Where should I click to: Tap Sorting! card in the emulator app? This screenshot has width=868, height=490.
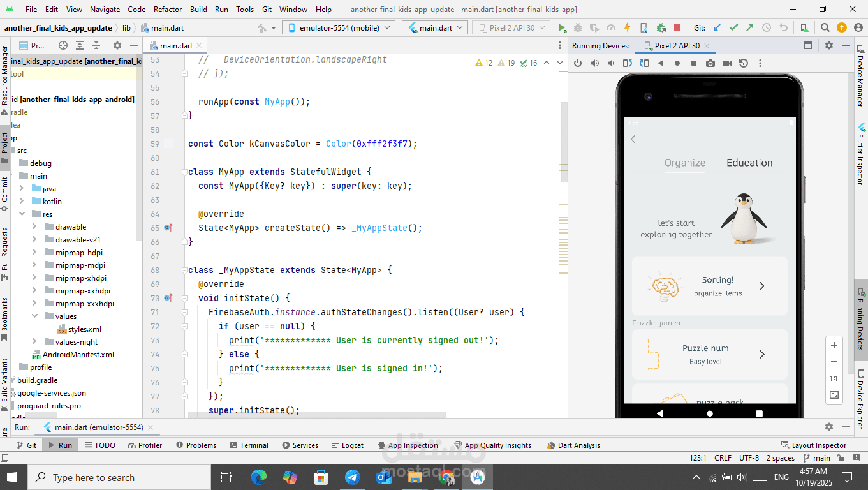709,286
